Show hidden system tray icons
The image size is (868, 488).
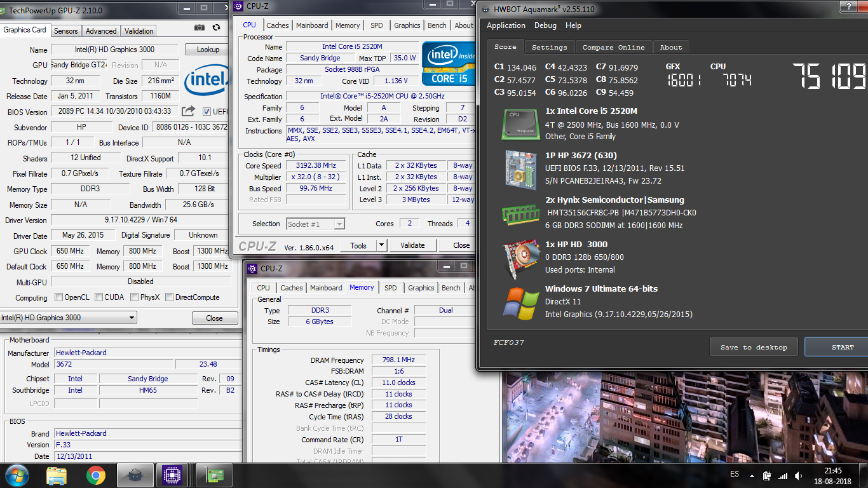tap(752, 475)
